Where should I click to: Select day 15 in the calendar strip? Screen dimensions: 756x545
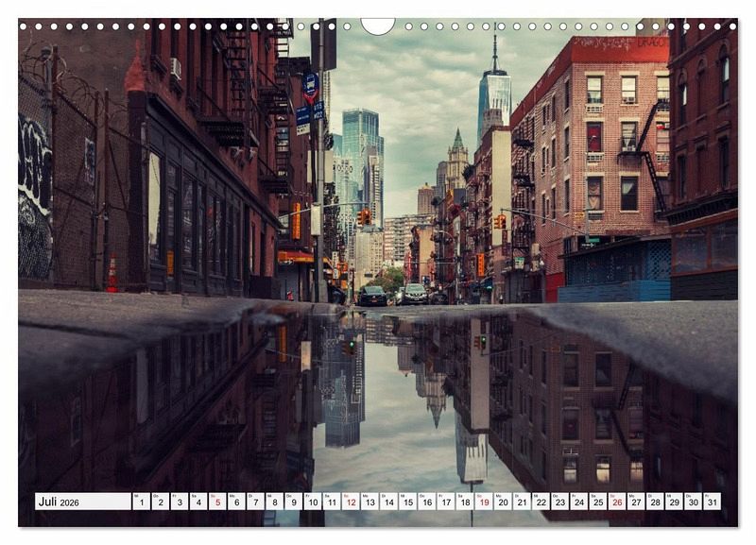pyautogui.click(x=407, y=502)
